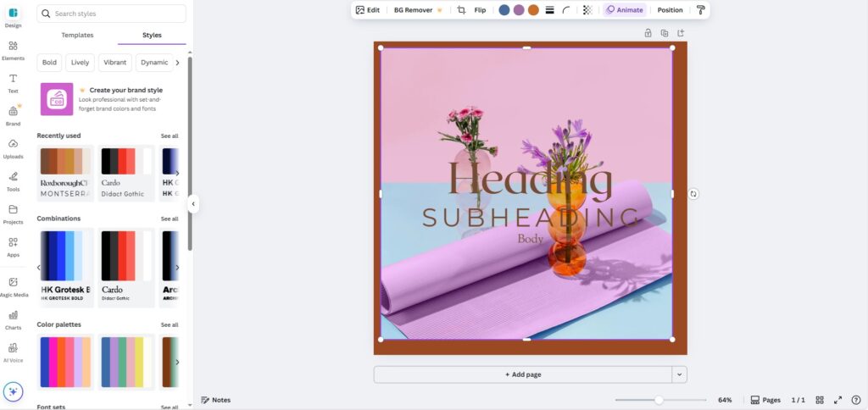Open the Charts sidebar panel
Viewport: 868px width, 410px height.
coord(13,320)
